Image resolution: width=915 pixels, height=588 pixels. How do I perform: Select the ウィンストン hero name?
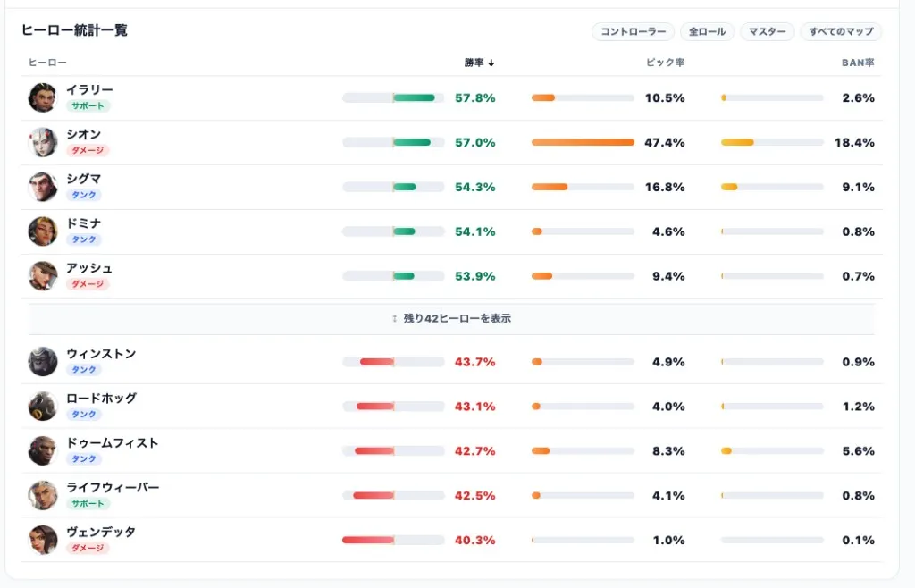[x=101, y=354]
